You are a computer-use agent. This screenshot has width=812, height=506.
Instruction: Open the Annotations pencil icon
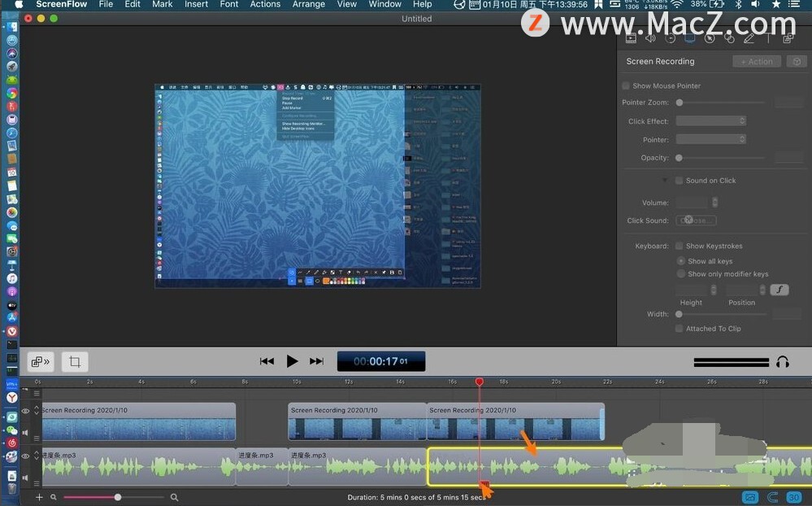pos(749,38)
